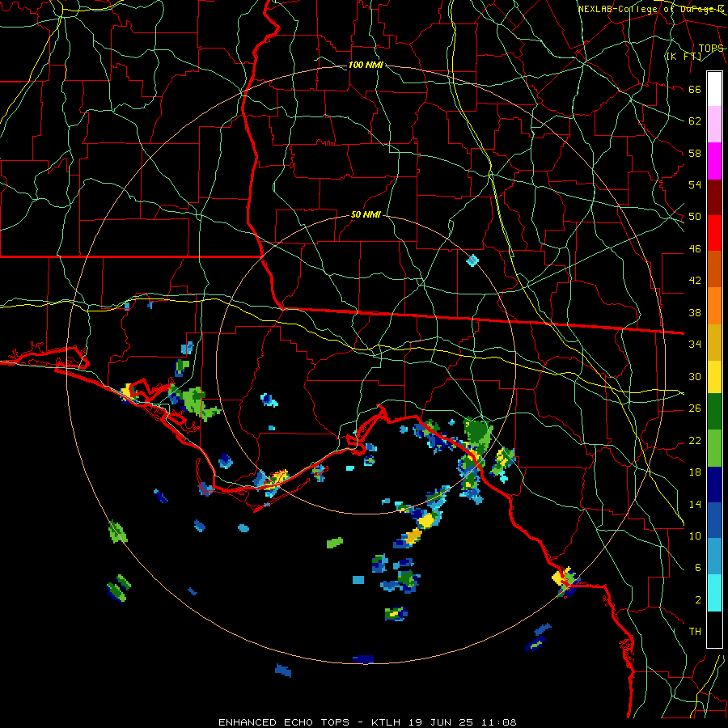Select the dark red legend swatch
Screen dimensions: 728x728
714,197
